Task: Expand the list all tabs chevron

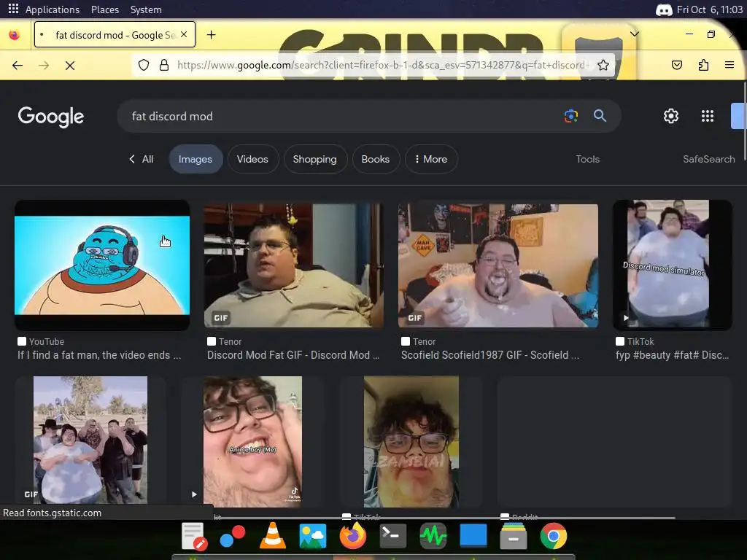Action: pyautogui.click(x=635, y=34)
